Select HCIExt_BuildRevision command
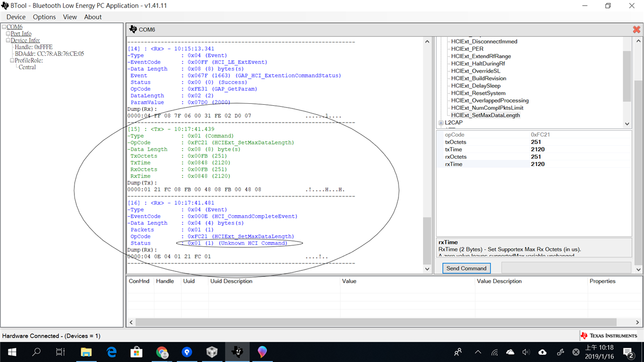This screenshot has height=362, width=644. [x=479, y=78]
